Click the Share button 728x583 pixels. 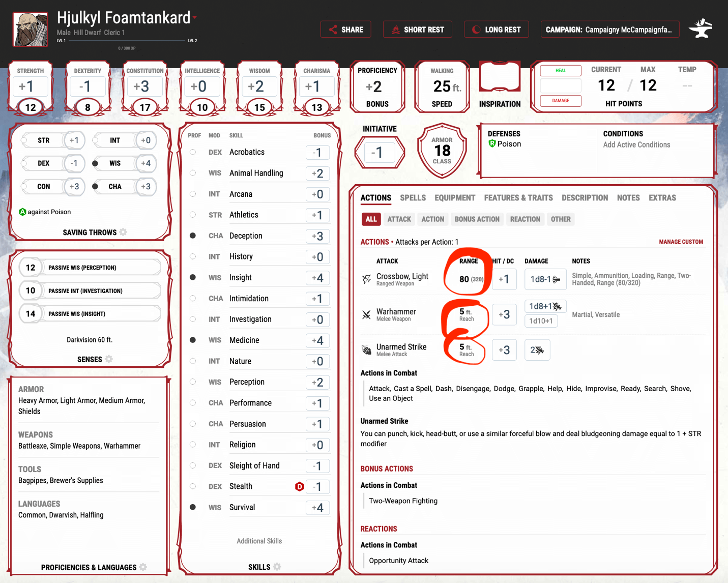click(345, 30)
